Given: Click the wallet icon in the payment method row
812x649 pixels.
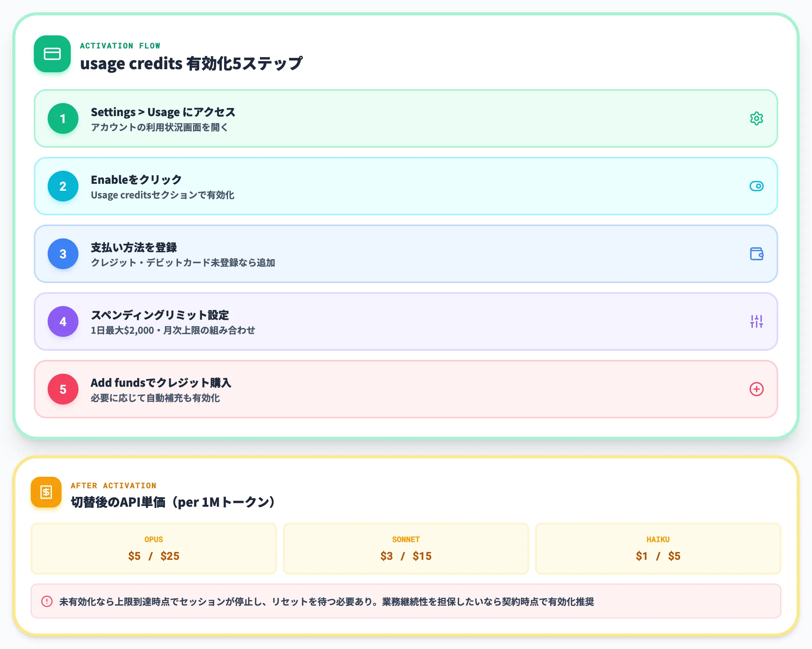Looking at the screenshot, I should (756, 254).
